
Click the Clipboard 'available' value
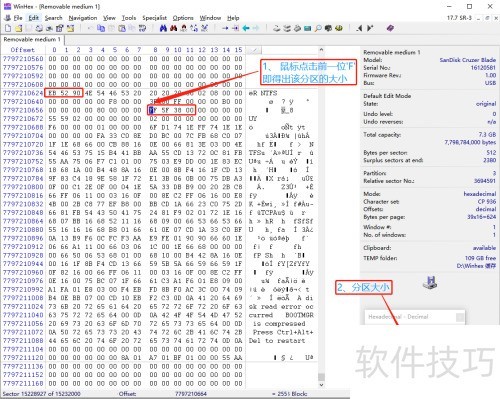(484, 248)
